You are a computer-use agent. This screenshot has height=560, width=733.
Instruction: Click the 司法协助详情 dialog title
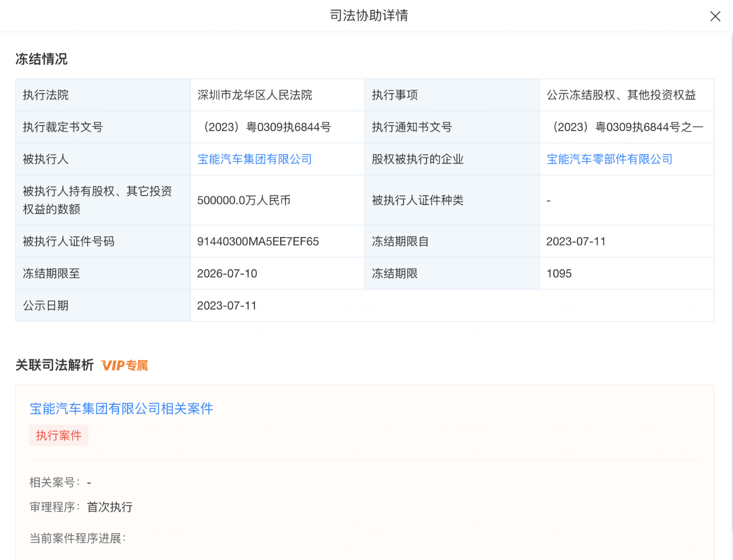click(369, 15)
